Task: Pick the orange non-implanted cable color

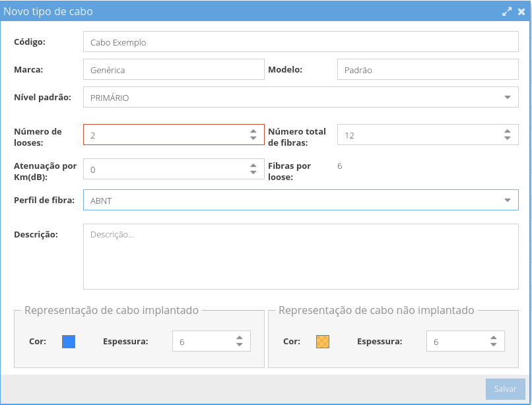Action: click(323, 342)
